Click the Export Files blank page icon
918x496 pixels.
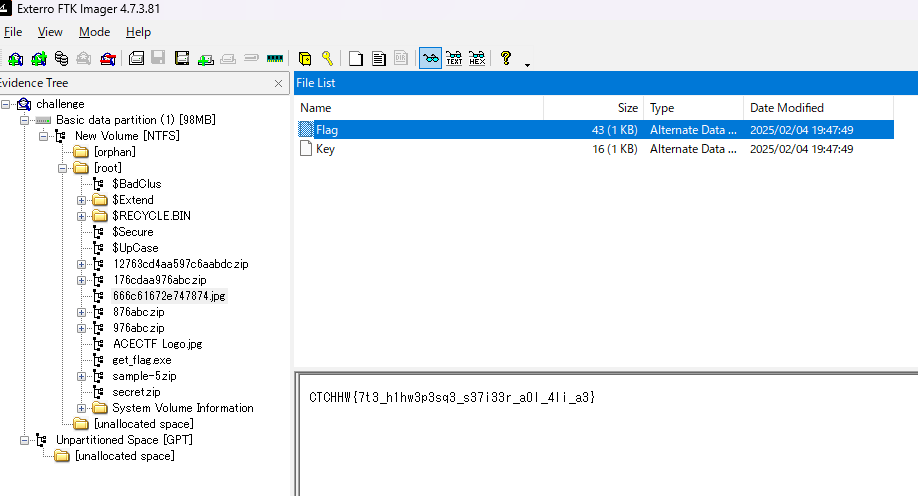[355, 59]
